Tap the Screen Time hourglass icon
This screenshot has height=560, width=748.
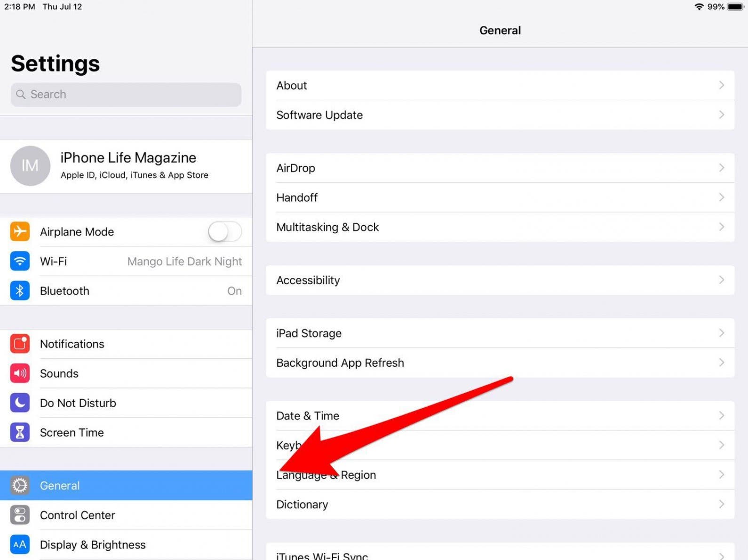tap(20, 432)
